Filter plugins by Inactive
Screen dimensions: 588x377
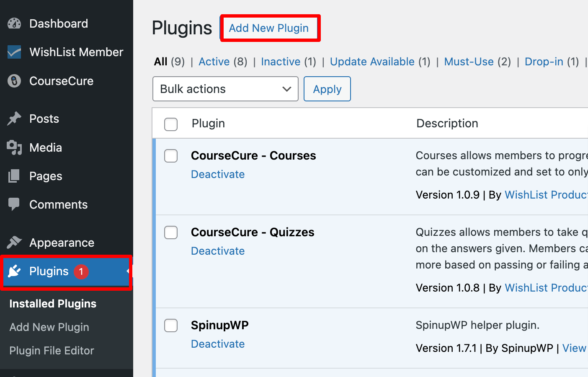click(x=281, y=62)
